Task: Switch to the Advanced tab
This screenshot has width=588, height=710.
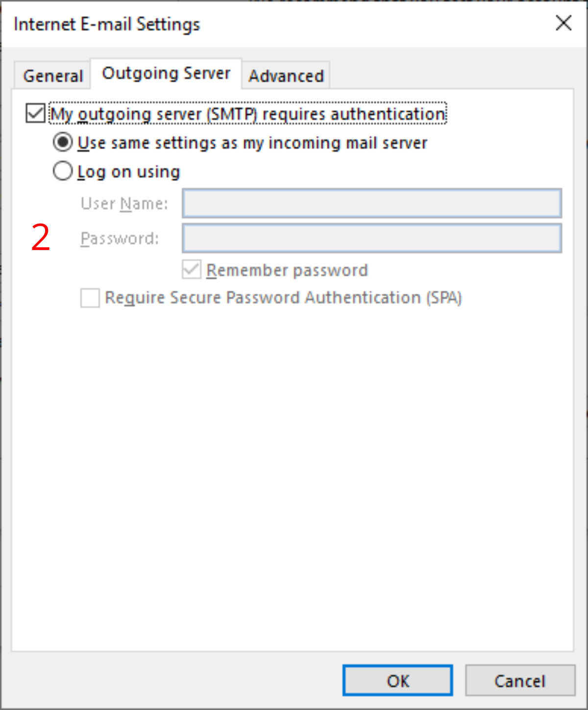Action: point(286,75)
